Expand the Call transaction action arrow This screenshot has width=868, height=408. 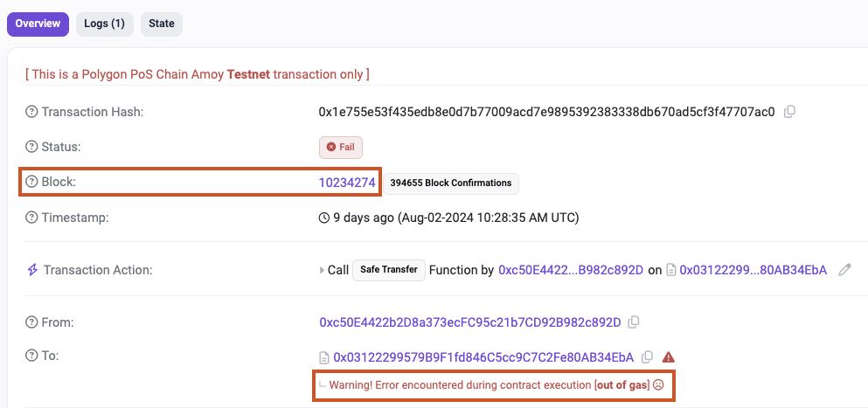click(323, 271)
